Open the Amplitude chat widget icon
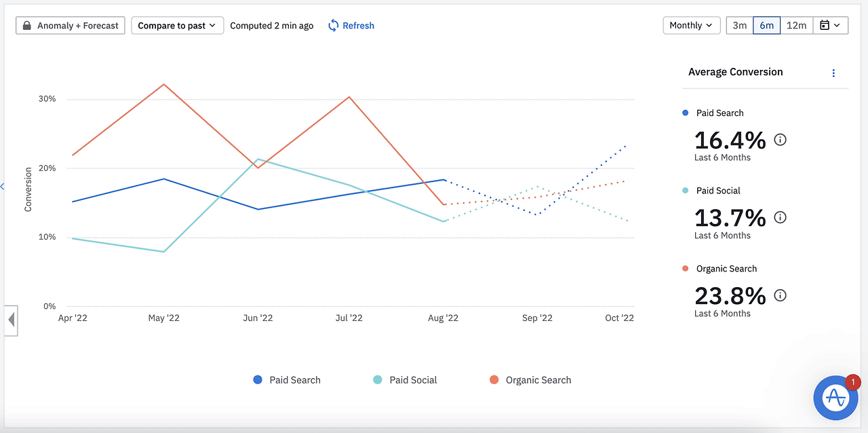The width and height of the screenshot is (868, 433). pyautogui.click(x=835, y=398)
